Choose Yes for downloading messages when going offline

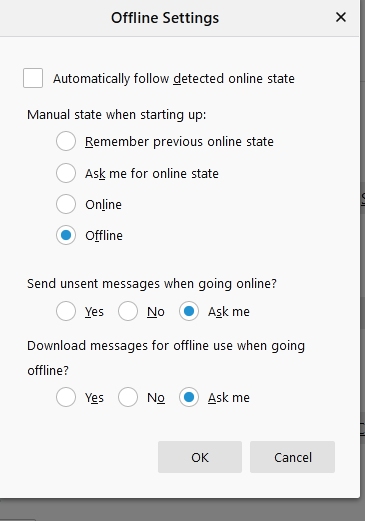[66, 397]
